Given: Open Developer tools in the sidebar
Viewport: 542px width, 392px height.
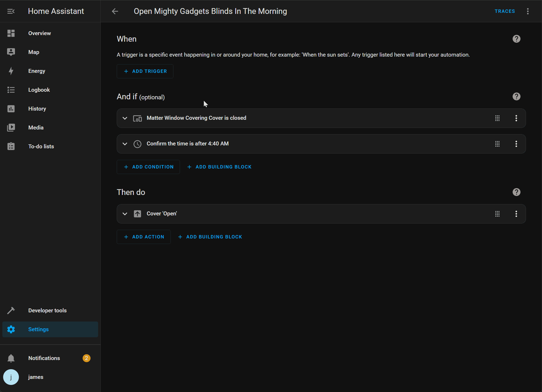Looking at the screenshot, I should 47,311.
